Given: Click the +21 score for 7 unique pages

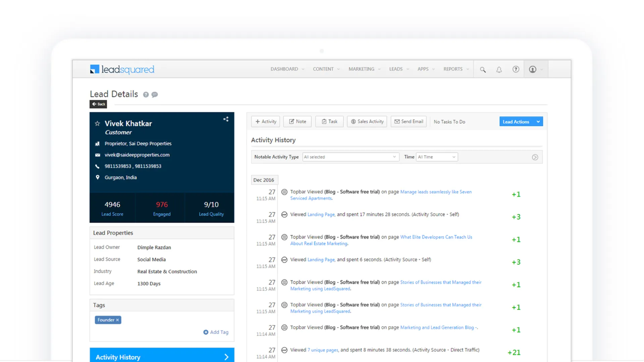Looking at the screenshot, I should pos(514,352).
